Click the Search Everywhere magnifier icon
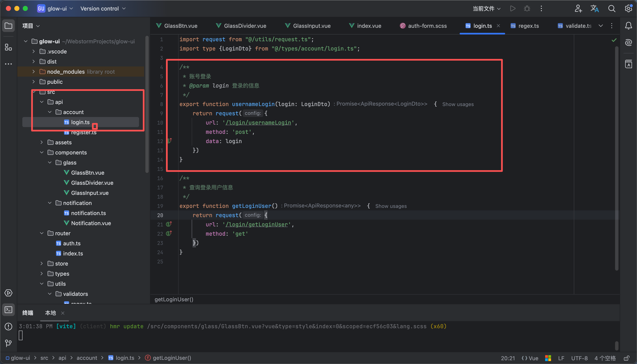 pos(612,8)
